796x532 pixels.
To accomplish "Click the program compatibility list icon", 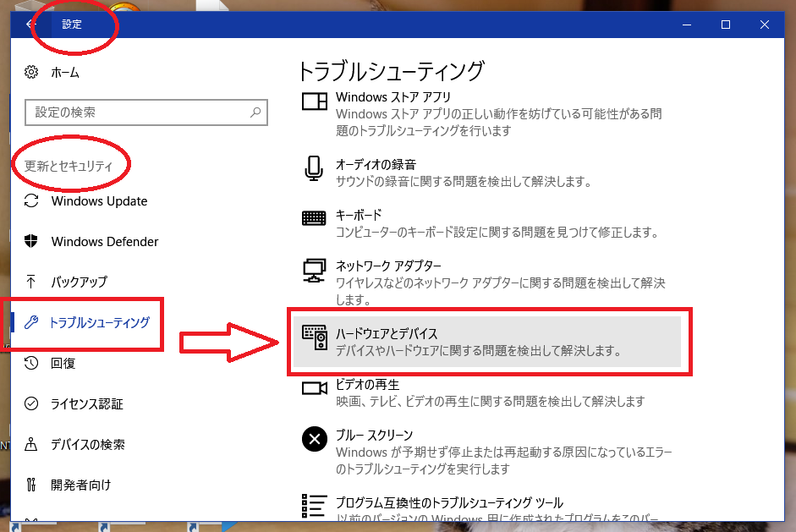I will pyautogui.click(x=314, y=506).
